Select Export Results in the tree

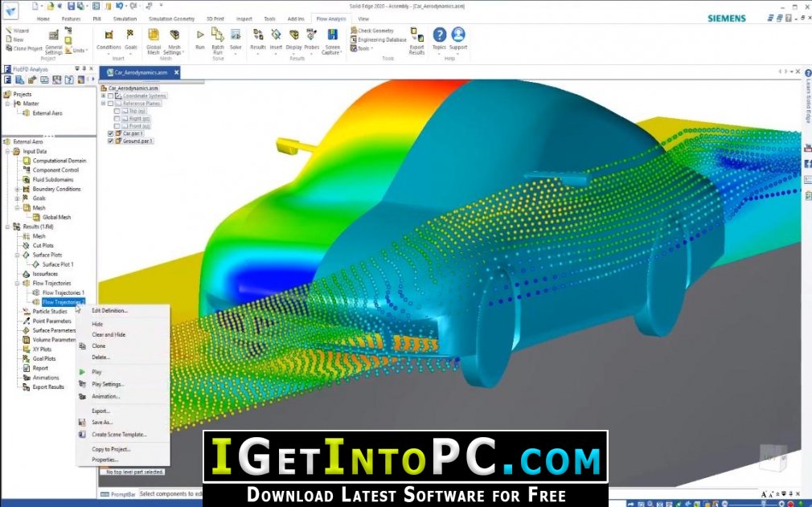[x=43, y=387]
